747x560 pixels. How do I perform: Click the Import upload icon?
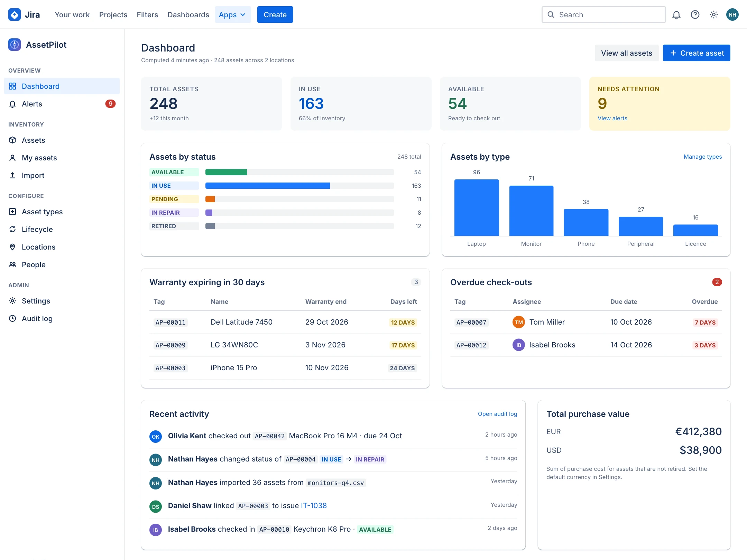[12, 175]
